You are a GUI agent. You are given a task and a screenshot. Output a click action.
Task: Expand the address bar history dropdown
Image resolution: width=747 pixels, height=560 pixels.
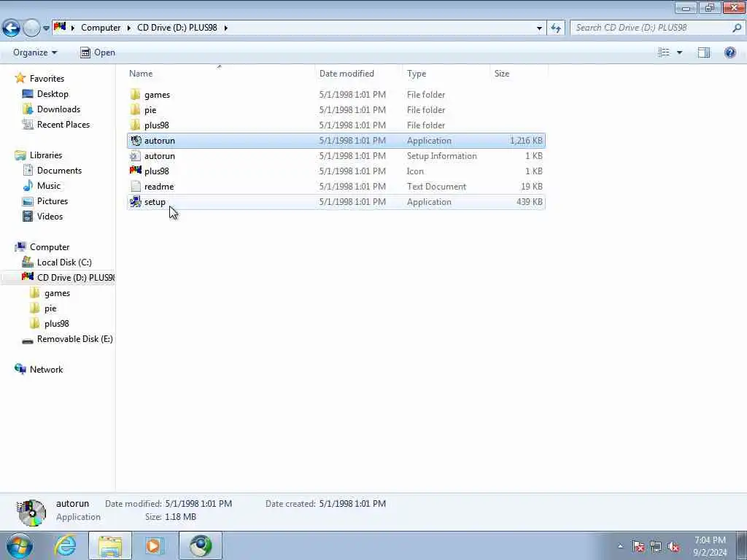coord(539,28)
